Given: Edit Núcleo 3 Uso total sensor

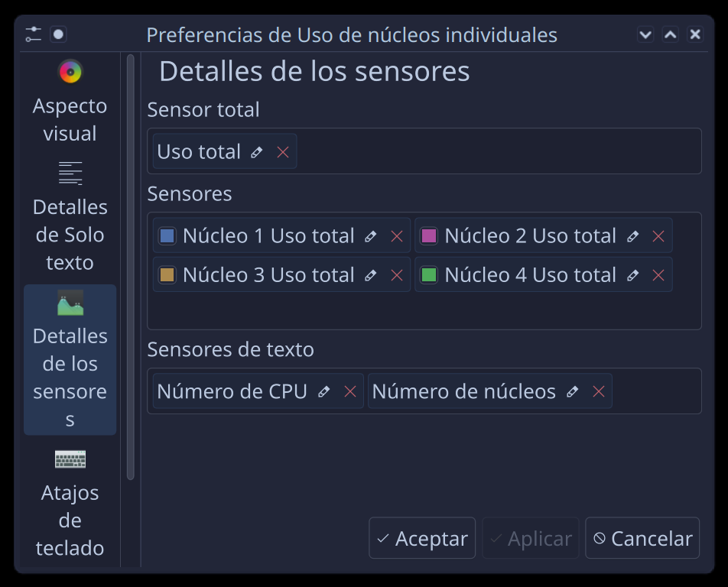Looking at the screenshot, I should point(371,275).
